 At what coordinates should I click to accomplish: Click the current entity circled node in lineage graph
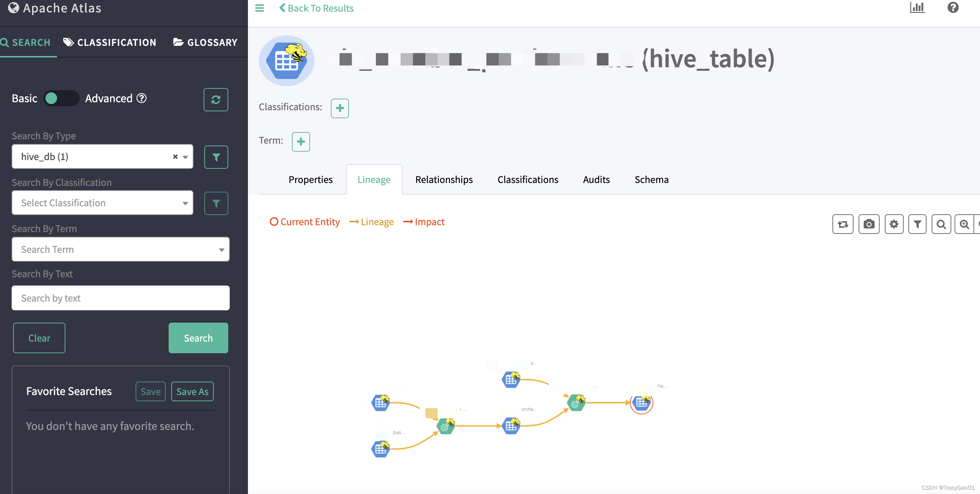pyautogui.click(x=641, y=402)
